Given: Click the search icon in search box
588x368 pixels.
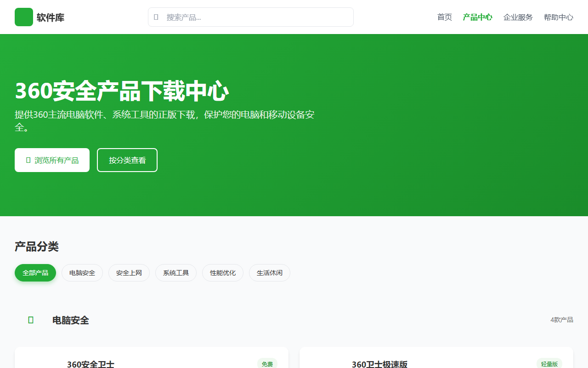Looking at the screenshot, I should (156, 17).
